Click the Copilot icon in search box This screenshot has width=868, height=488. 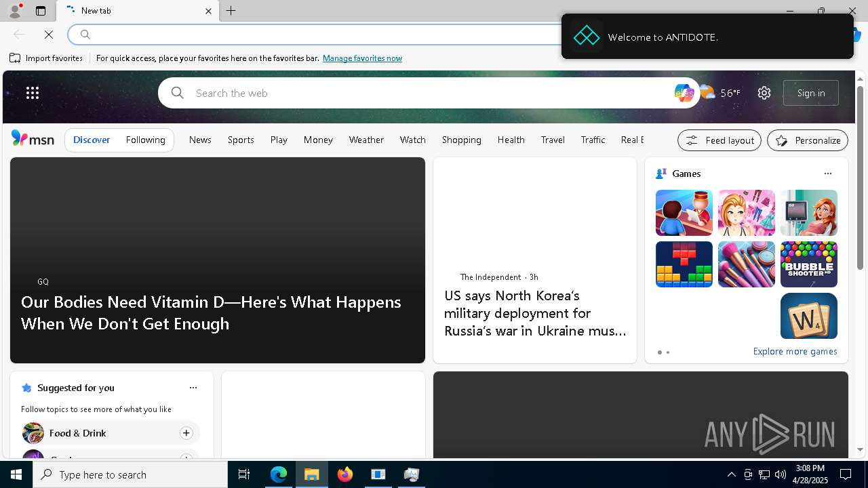[683, 93]
